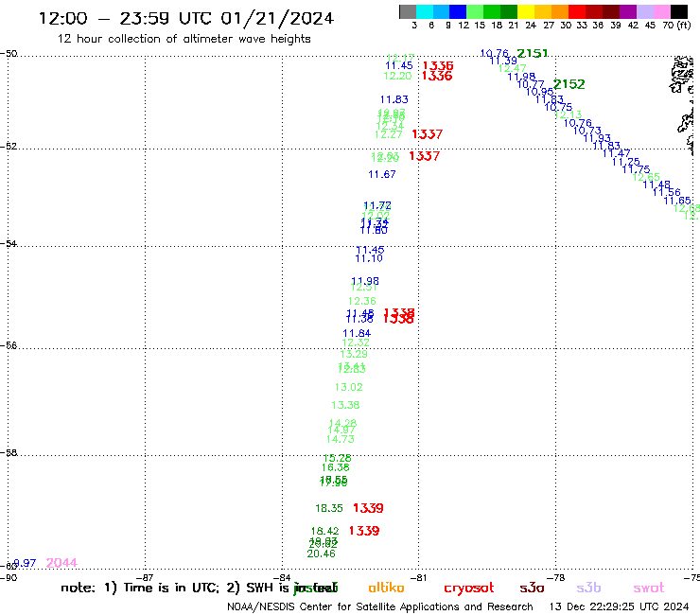
Task: Select the wave height reading '11.67'
Action: point(382,175)
